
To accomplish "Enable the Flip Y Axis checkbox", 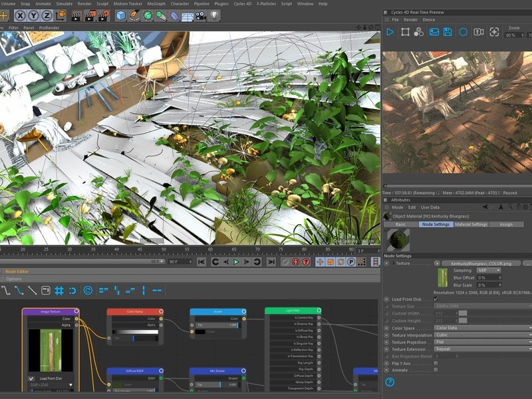I will point(436,363).
